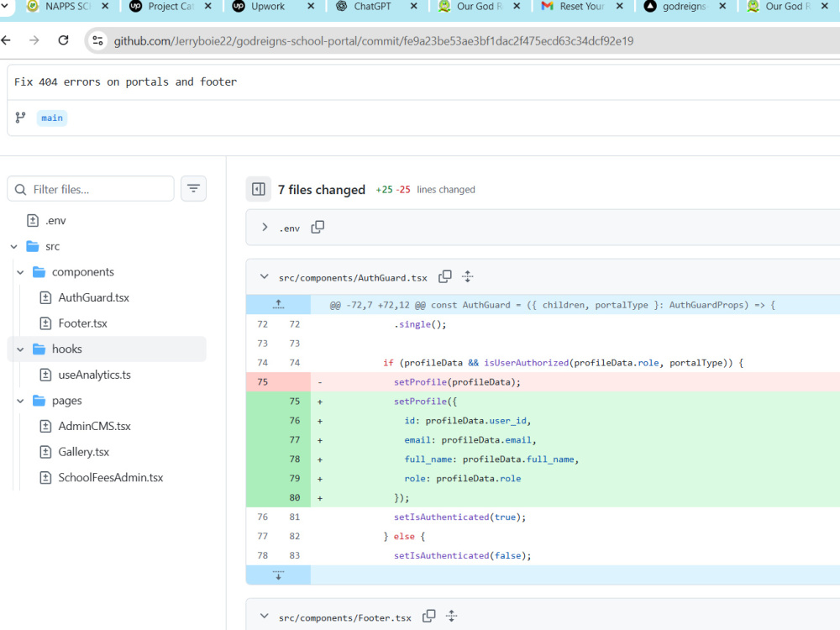
Task: Switch to the Project Cat tab
Action: coord(164,7)
